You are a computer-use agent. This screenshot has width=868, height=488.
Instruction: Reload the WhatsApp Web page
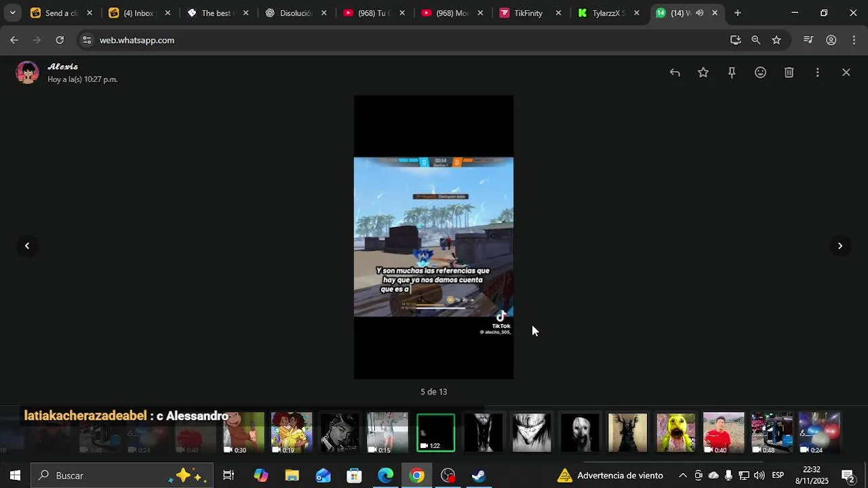coord(60,40)
